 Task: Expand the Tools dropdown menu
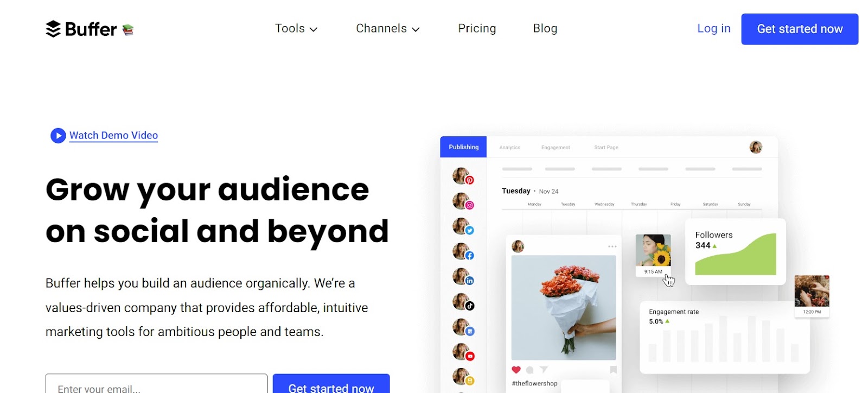[296, 29]
